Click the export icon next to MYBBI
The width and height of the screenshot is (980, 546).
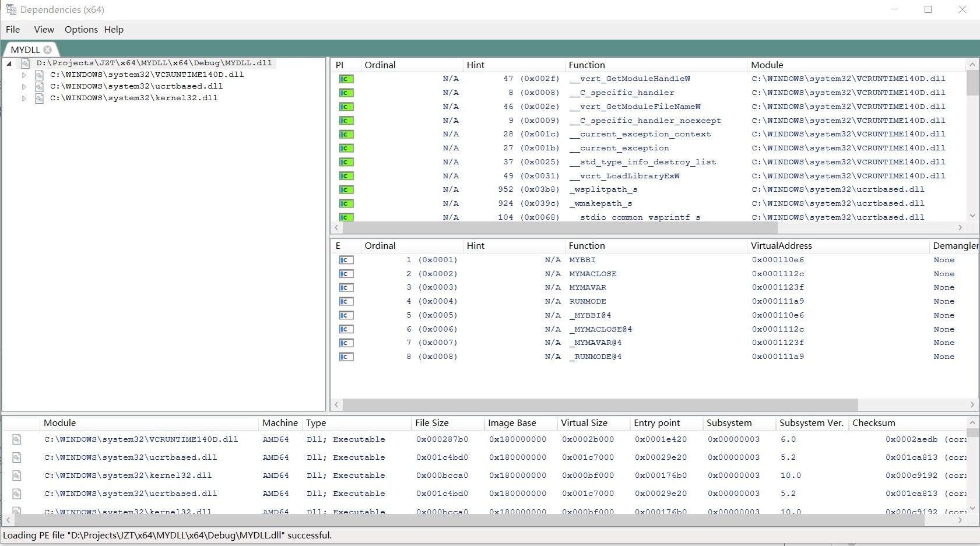[346, 260]
